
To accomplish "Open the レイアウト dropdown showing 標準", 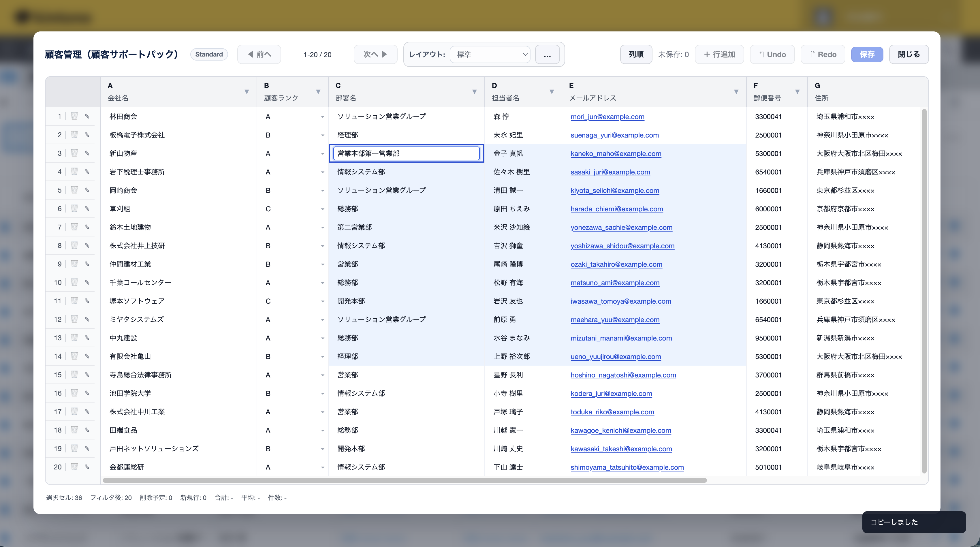I will tap(490, 54).
